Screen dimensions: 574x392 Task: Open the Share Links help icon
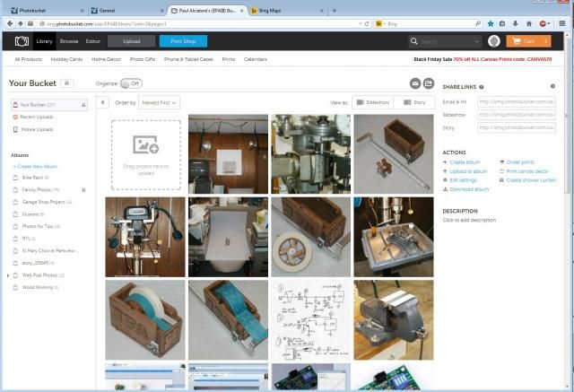pos(482,87)
